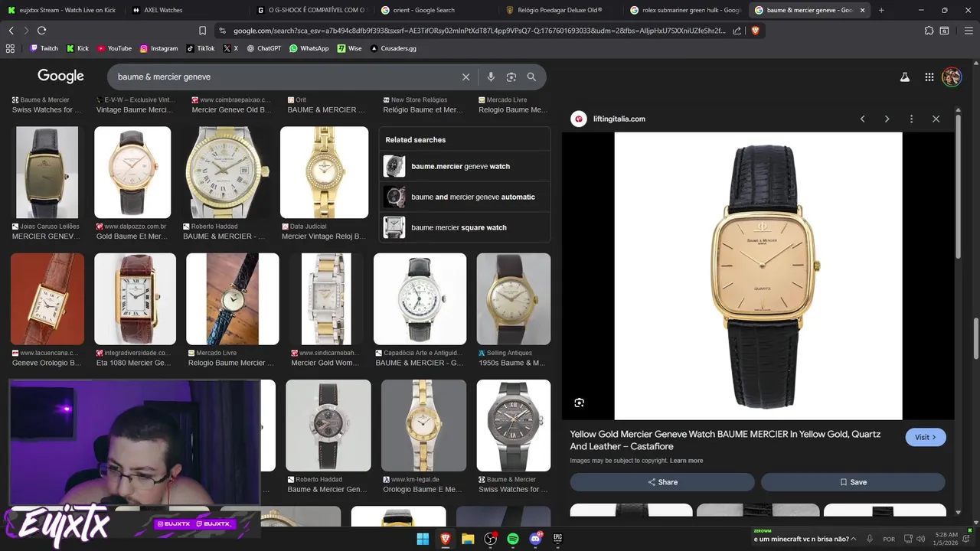Open Joias Caruso Leilões watch thumbnail
The width and height of the screenshot is (980, 551).
47,172
